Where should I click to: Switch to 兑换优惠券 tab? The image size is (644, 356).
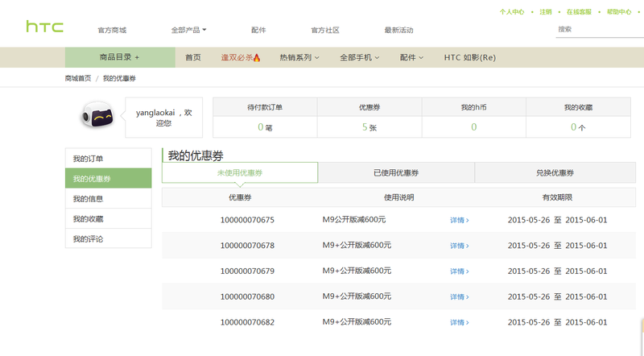point(555,172)
